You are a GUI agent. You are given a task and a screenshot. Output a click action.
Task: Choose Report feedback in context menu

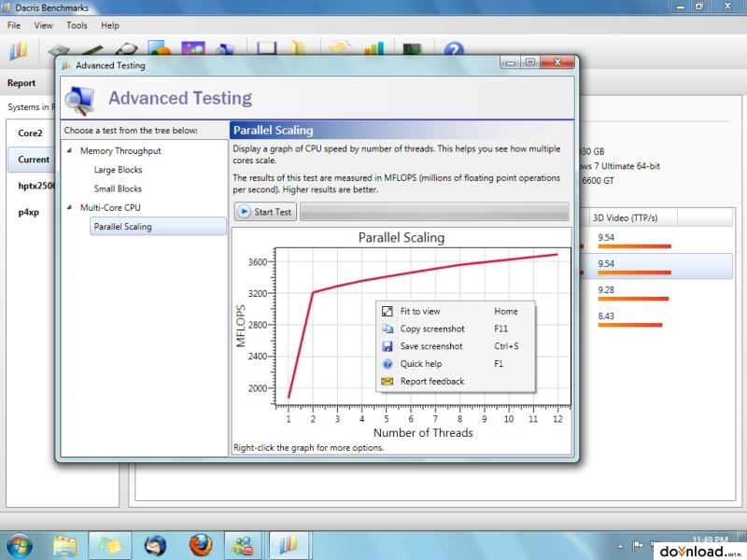click(455, 381)
